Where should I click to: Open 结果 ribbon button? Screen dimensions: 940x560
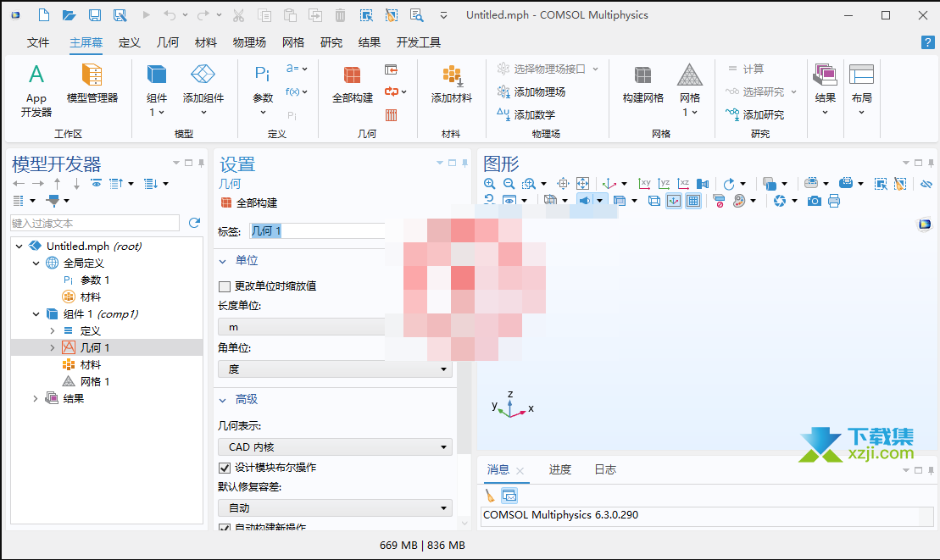pos(825,91)
